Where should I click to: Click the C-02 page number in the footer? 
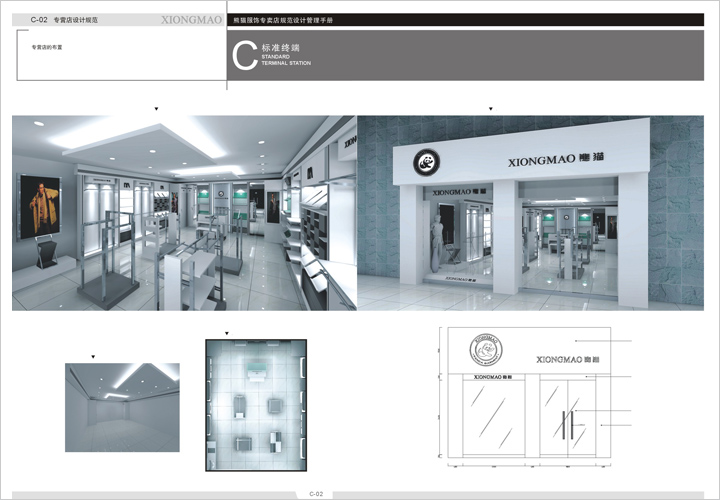pos(316,494)
